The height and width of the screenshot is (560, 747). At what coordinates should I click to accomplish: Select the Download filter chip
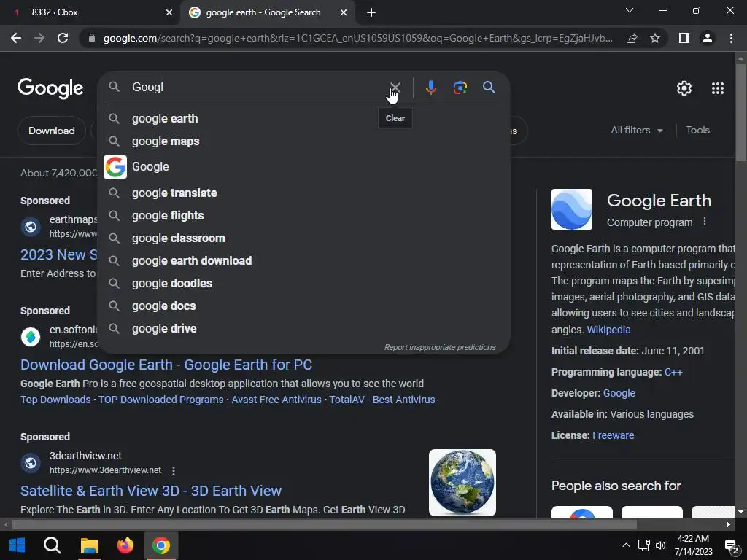click(x=52, y=131)
